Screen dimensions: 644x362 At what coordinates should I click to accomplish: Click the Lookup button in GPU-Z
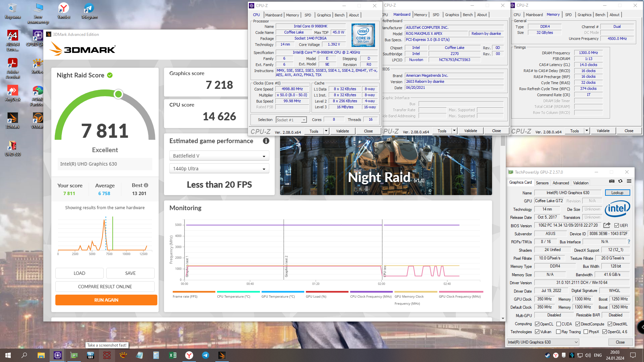(617, 193)
